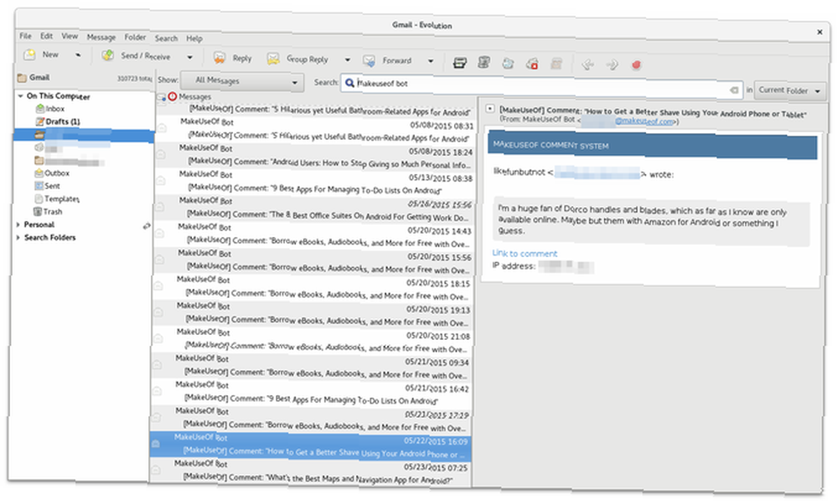Open the Show All Messages filter dropdown

pos(242,81)
